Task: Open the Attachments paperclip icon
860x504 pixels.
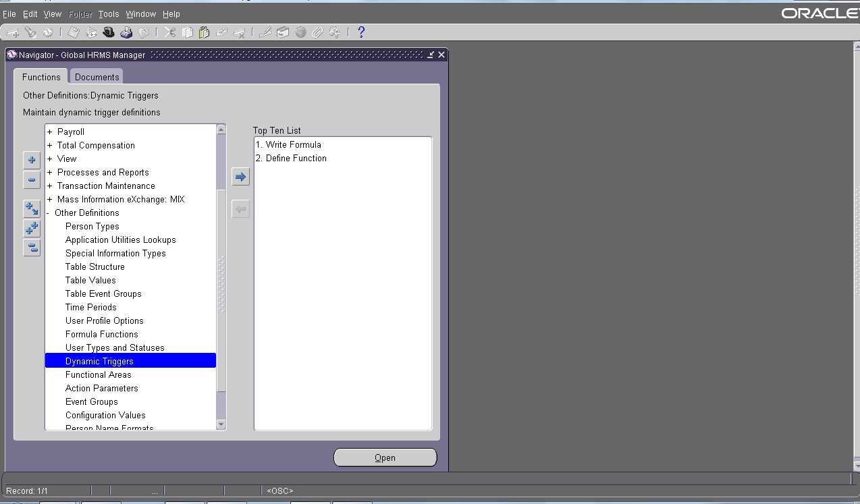Action: 317,32
